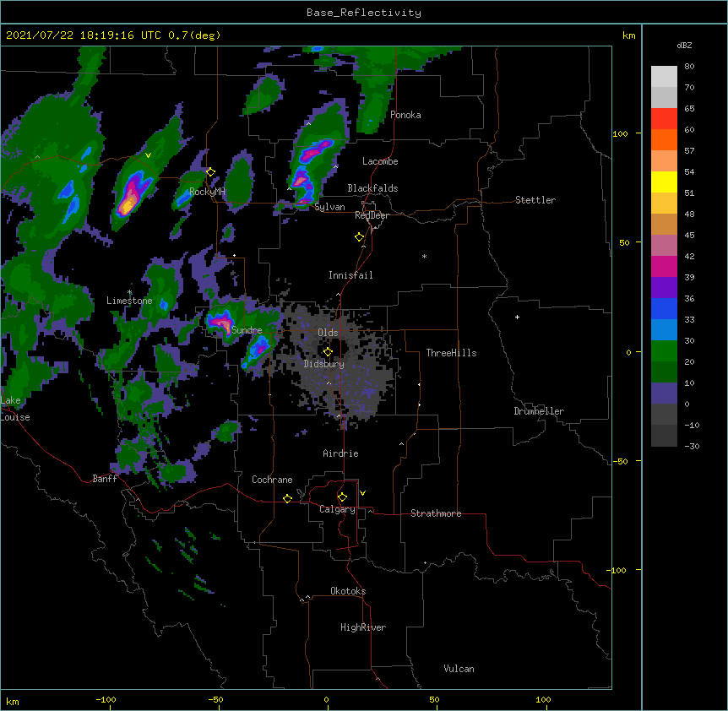728x711 pixels.
Task: Click the Airdrie city label
Action: [x=340, y=453]
